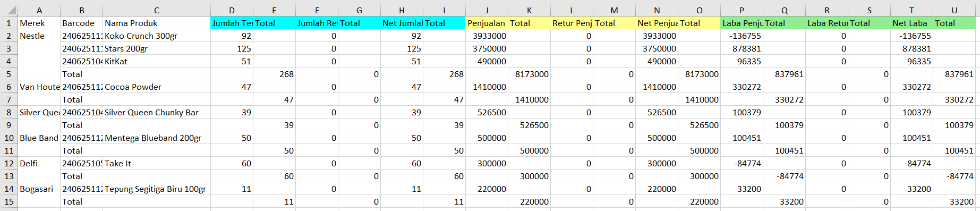Select the Delfi brand cell
980x211 pixels.
[39, 163]
